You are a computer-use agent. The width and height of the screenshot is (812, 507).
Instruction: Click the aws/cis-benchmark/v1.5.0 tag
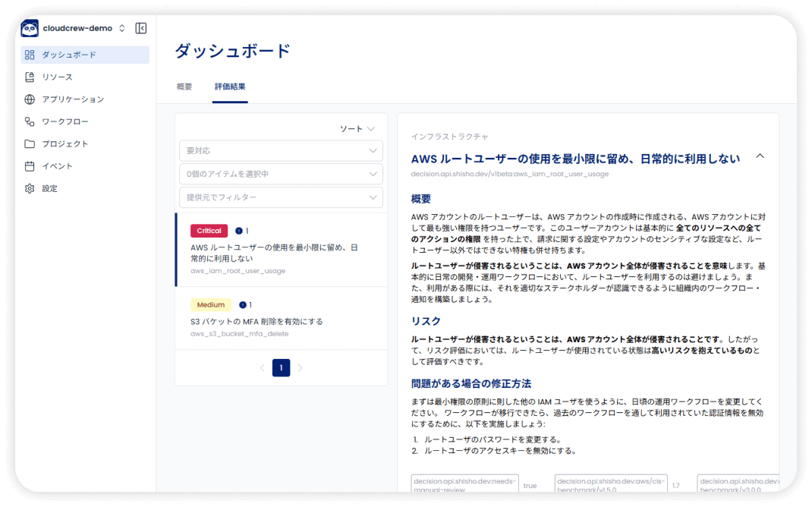pos(611,485)
